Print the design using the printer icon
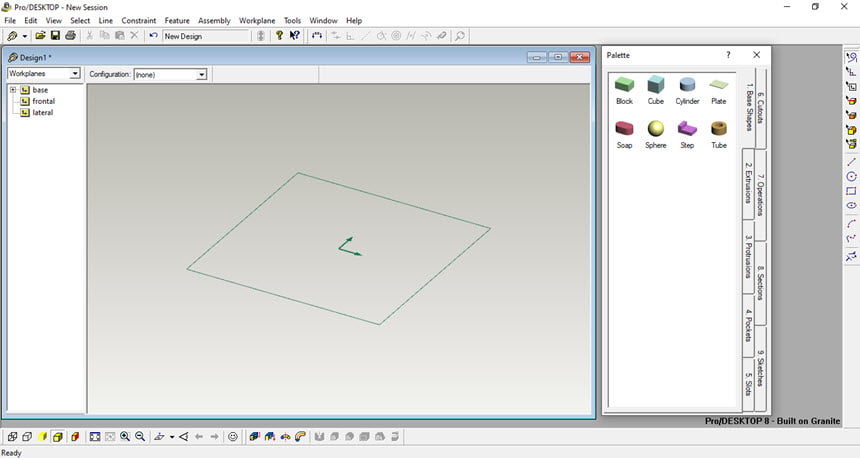860x458 pixels. (70, 36)
